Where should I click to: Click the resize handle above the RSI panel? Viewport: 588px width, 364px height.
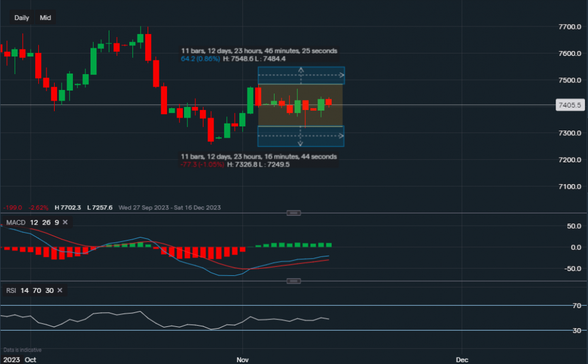[x=294, y=281]
